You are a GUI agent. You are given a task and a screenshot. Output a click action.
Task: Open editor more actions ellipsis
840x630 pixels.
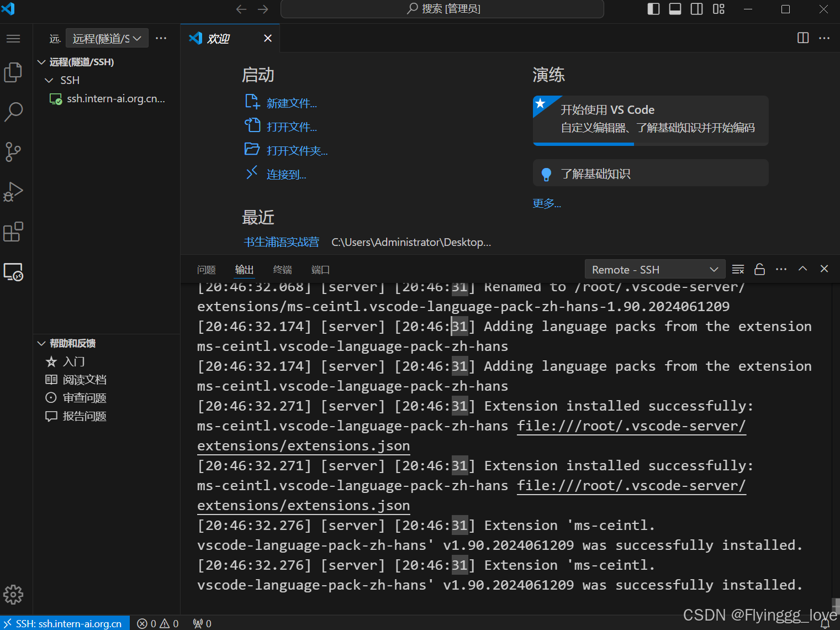(x=825, y=38)
